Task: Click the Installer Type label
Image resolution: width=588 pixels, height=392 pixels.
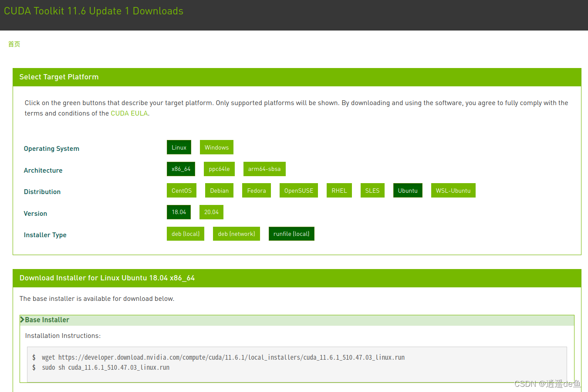Action: pos(45,235)
